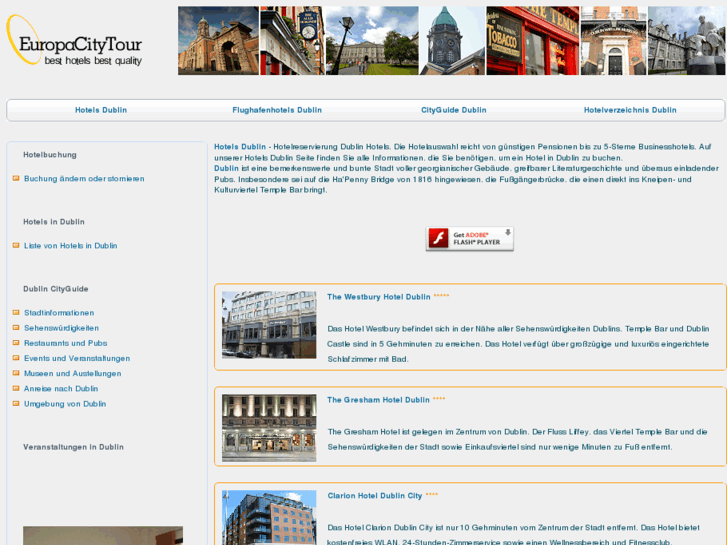Click Hotels in Dublin sidebar heading
Screen dimensions: 727x545
click(54, 222)
